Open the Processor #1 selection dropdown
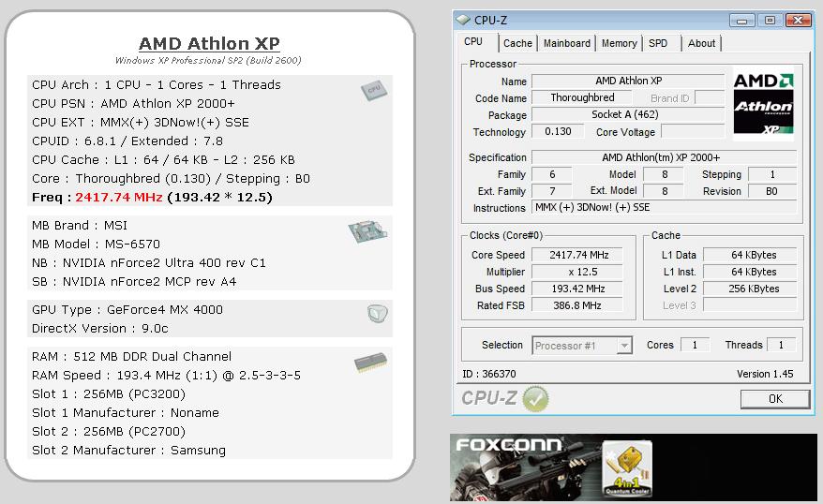Screen dimensions: 823x504 click(x=582, y=346)
